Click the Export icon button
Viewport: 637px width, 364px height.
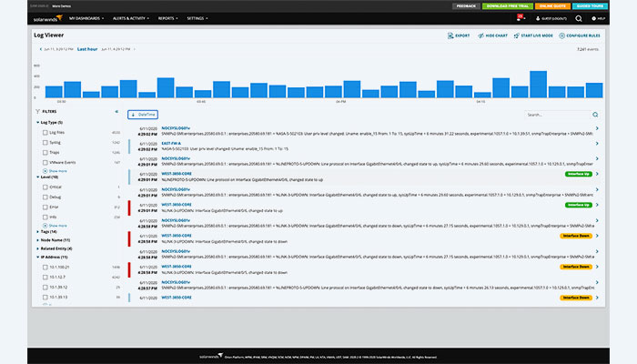pos(450,35)
